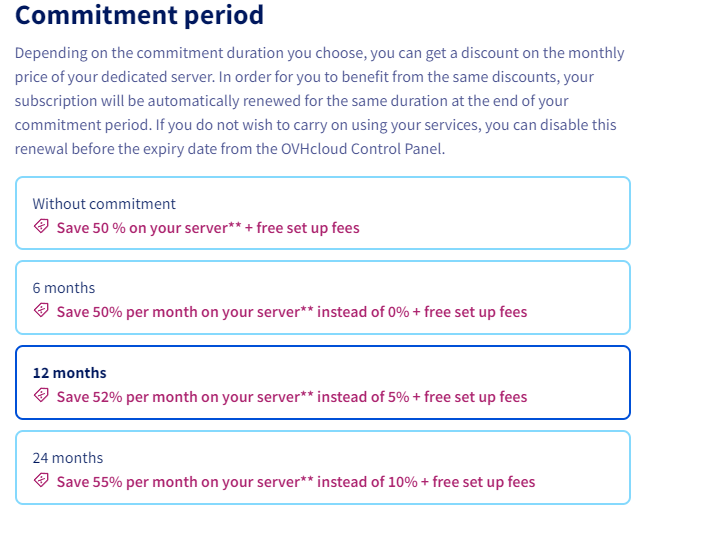The height and width of the screenshot is (538, 711).
Task: Click the discount tag icon under 24 months
Action: [x=41, y=480]
